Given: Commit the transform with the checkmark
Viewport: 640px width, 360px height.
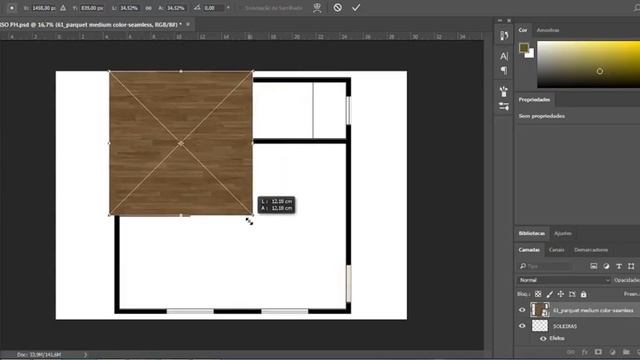Looking at the screenshot, I should 356,8.
